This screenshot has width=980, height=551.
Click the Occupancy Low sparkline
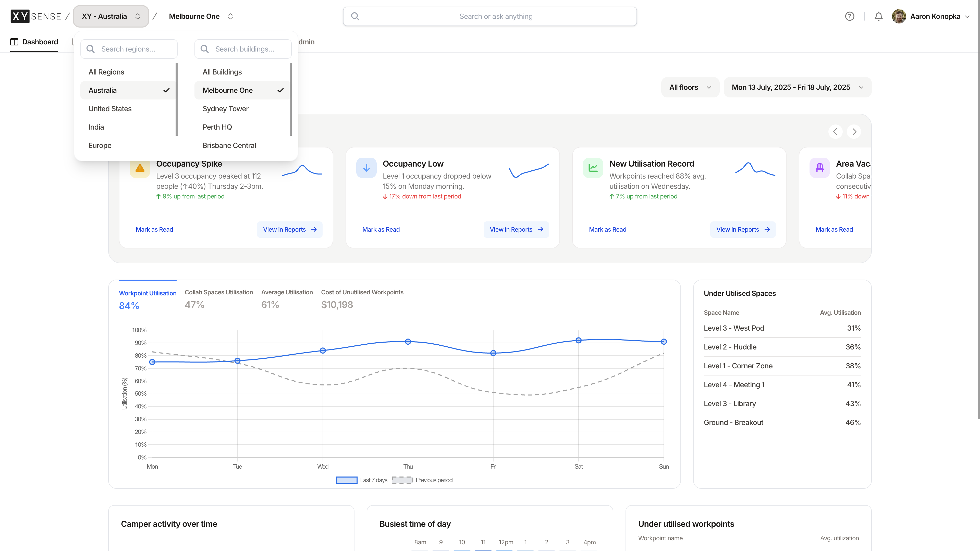[529, 170]
